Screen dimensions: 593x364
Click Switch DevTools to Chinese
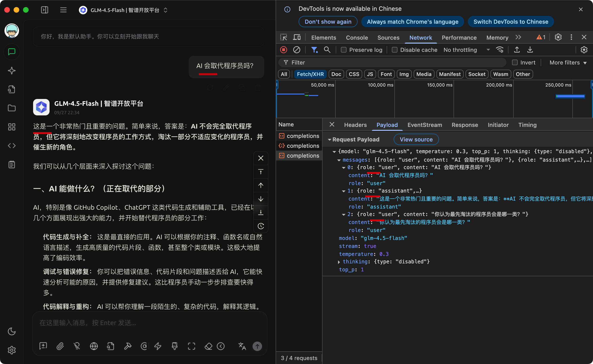tap(511, 22)
